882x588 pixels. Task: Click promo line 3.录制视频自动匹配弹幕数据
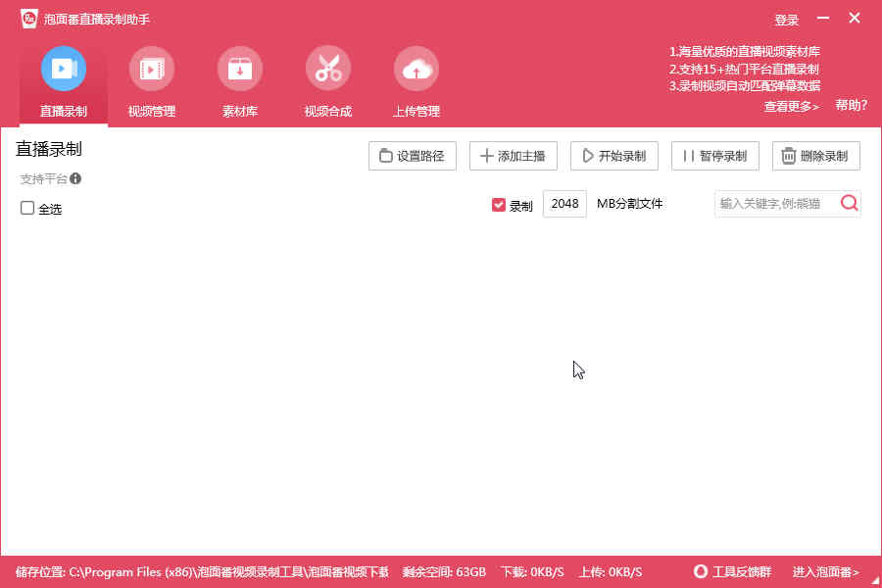click(744, 86)
